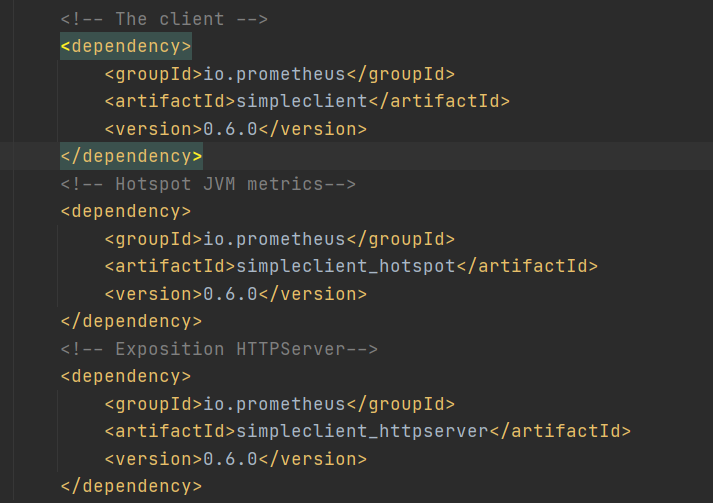Click the groupId line above simpleclient_httpserver
Viewport: 713px width, 503px height.
click(x=280, y=404)
